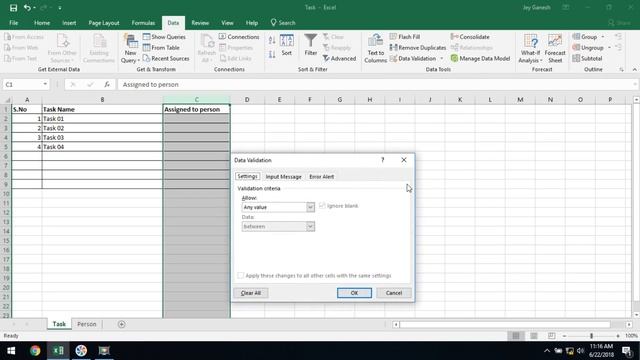The width and height of the screenshot is (640, 360).
Task: Open What-If Analysis
Action: pos(530,49)
